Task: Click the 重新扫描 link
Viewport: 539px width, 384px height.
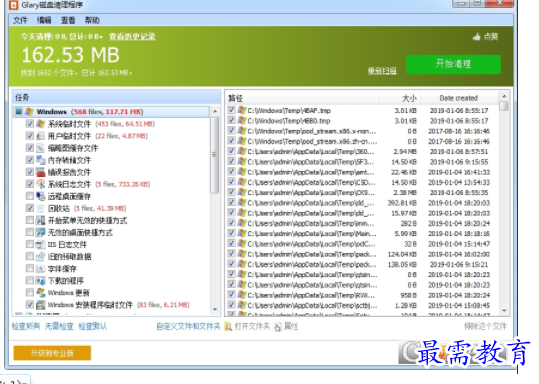Action: click(382, 71)
